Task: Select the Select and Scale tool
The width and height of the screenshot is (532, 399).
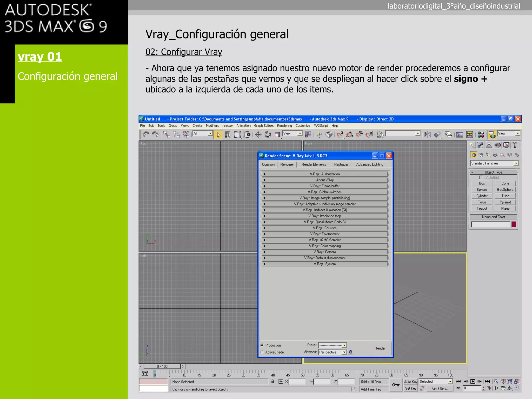Action: click(277, 134)
